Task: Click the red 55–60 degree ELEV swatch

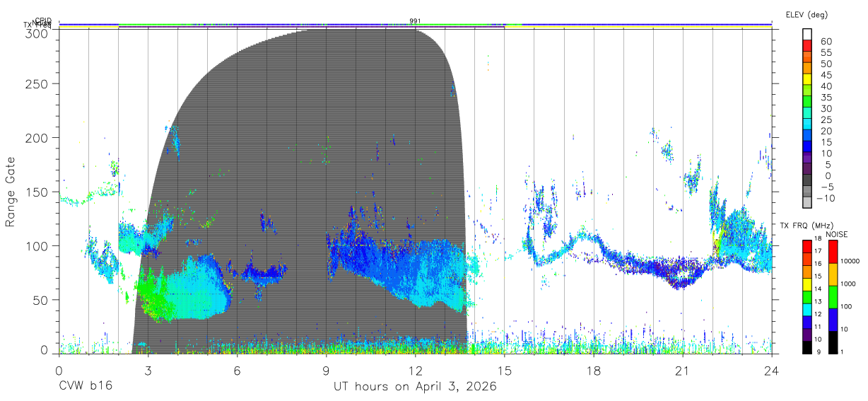Action: 808,46
